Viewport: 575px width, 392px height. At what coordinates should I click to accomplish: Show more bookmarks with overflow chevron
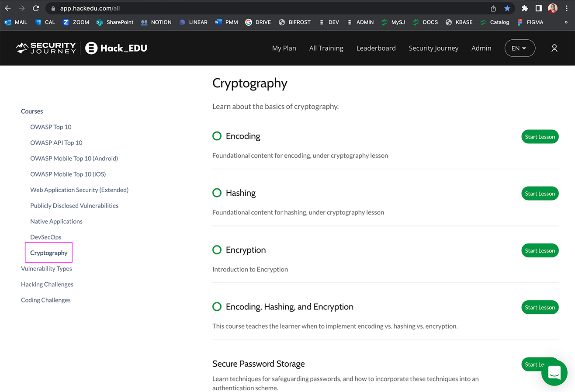(566, 22)
